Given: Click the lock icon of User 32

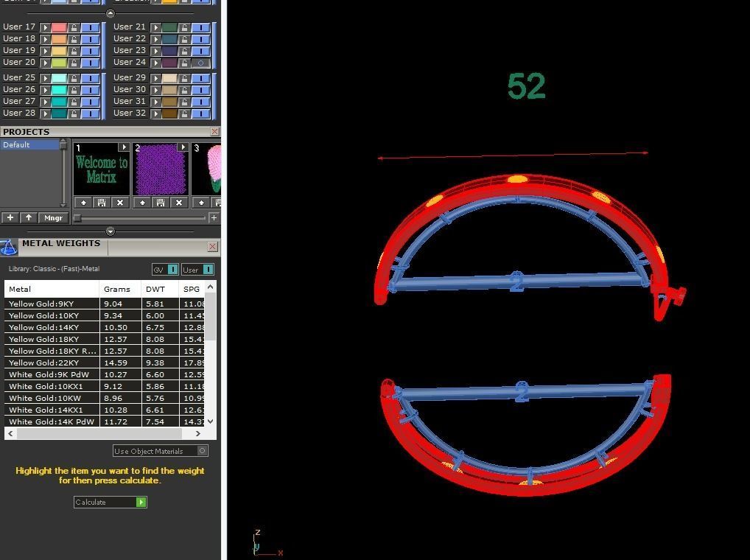Looking at the screenshot, I should [185, 113].
